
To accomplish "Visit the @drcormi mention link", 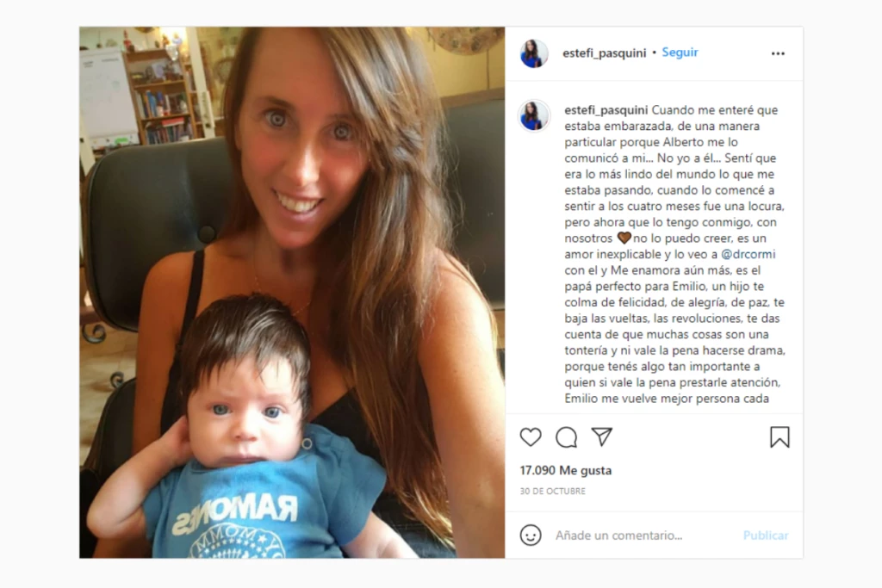I will point(748,254).
